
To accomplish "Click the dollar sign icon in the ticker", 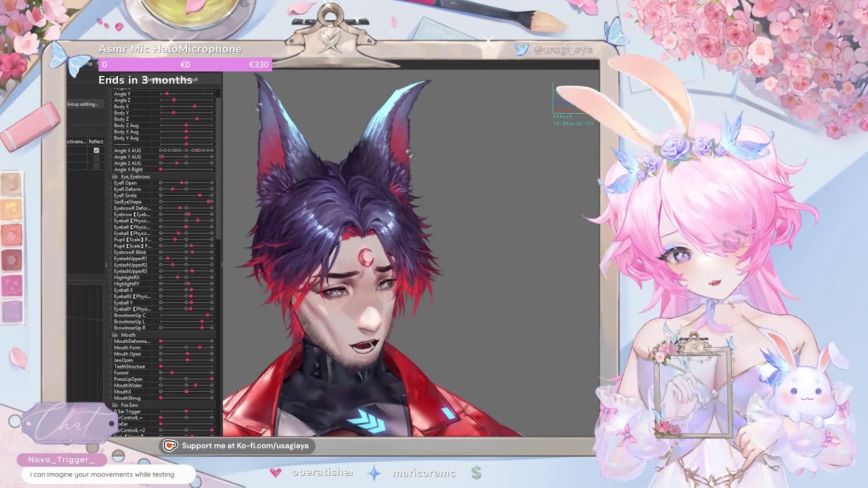I will pyautogui.click(x=477, y=473).
